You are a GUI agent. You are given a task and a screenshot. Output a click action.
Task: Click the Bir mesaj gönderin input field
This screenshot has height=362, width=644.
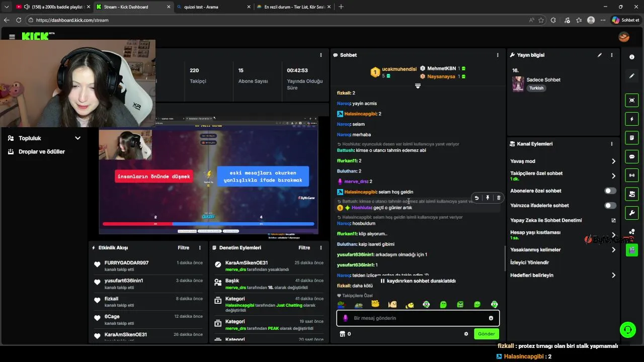click(418, 318)
